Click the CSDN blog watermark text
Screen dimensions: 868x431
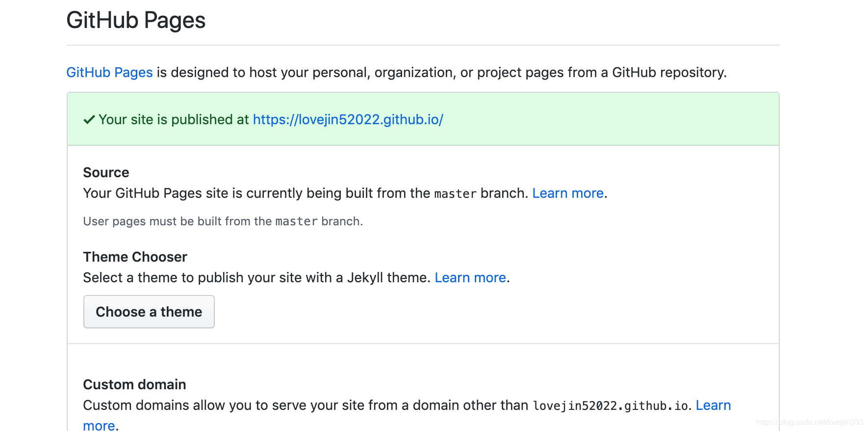(809, 422)
